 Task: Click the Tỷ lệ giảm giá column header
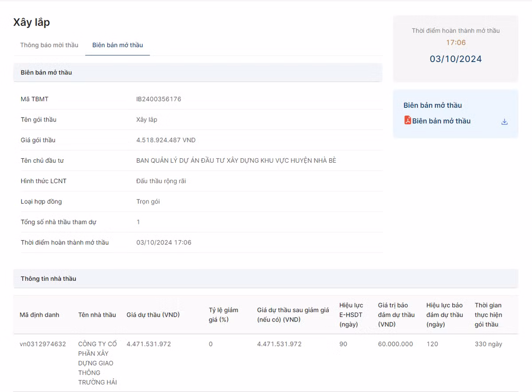(x=223, y=315)
